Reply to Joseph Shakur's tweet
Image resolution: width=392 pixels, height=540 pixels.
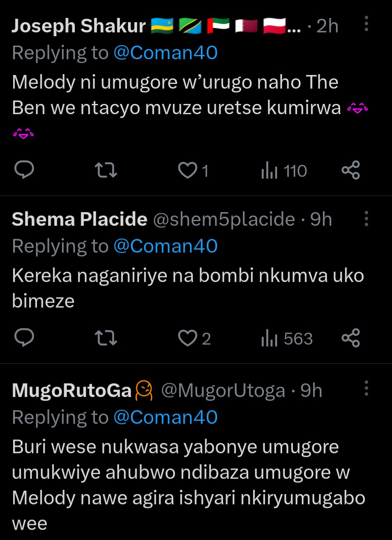coord(25,171)
